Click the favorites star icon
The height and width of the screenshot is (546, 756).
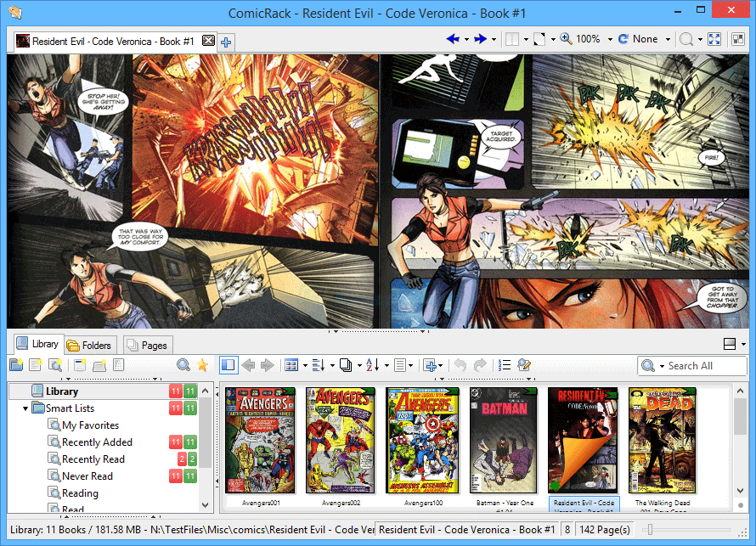pos(202,365)
